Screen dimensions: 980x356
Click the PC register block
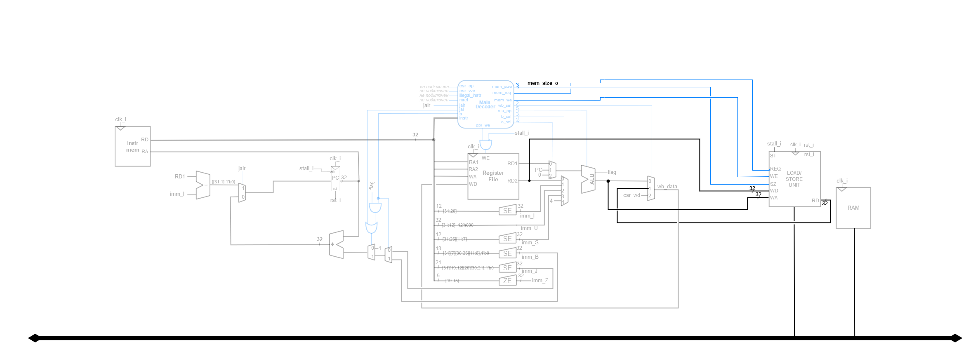(335, 178)
